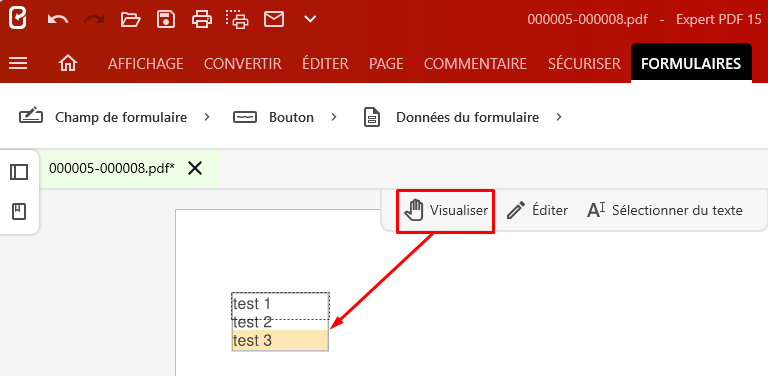Undo the last action
768x376 pixels.
tap(58, 20)
